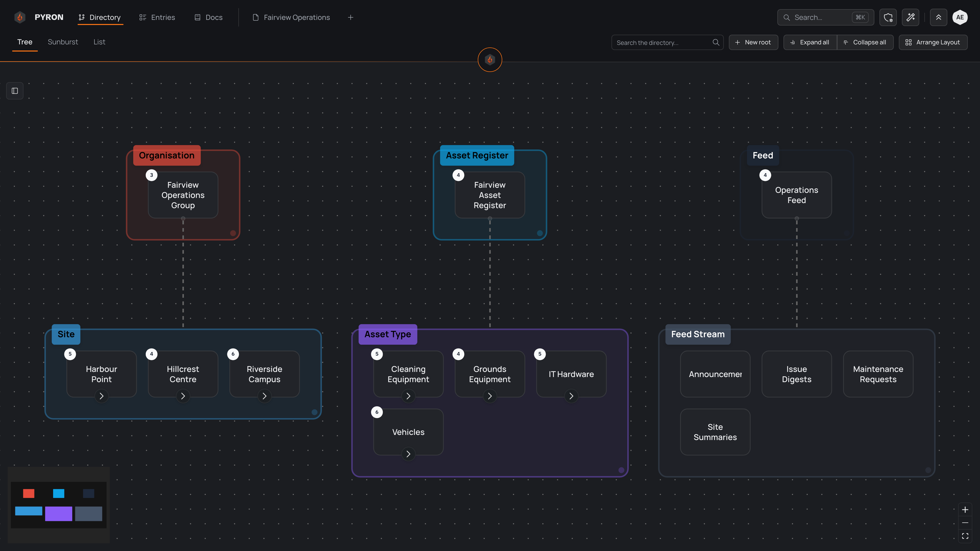980x551 pixels.
Task: Click the grey Feed Stream minimap block
Action: click(x=89, y=514)
